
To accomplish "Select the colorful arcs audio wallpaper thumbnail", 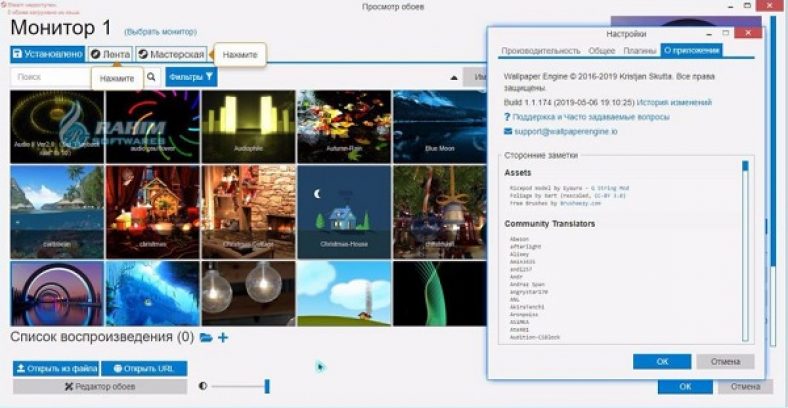I will point(153,126).
